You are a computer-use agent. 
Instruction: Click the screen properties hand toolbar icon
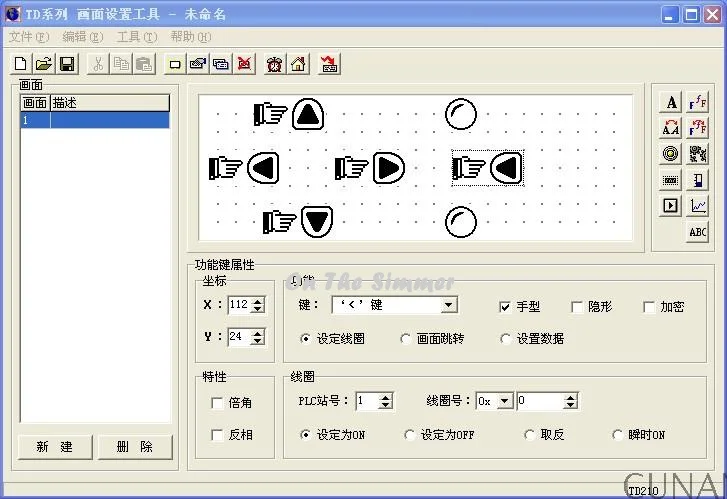coord(198,64)
